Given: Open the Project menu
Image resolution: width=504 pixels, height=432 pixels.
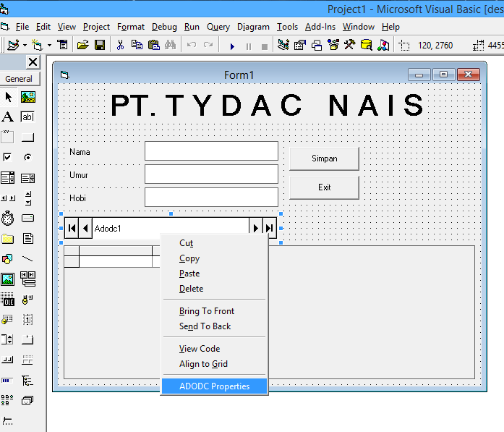Looking at the screenshot, I should pyautogui.click(x=96, y=27).
